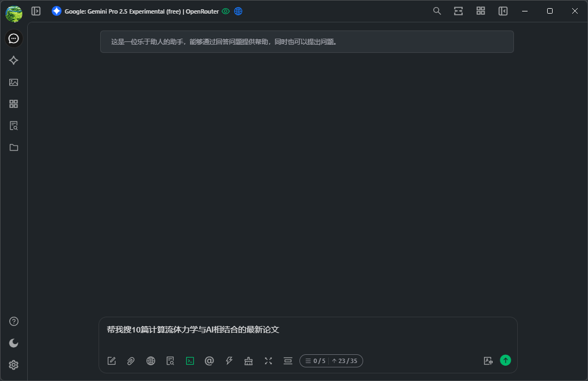Viewport: 588px width, 381px height.
Task: Switch to the Agents star tab in sidebar
Action: (x=14, y=61)
